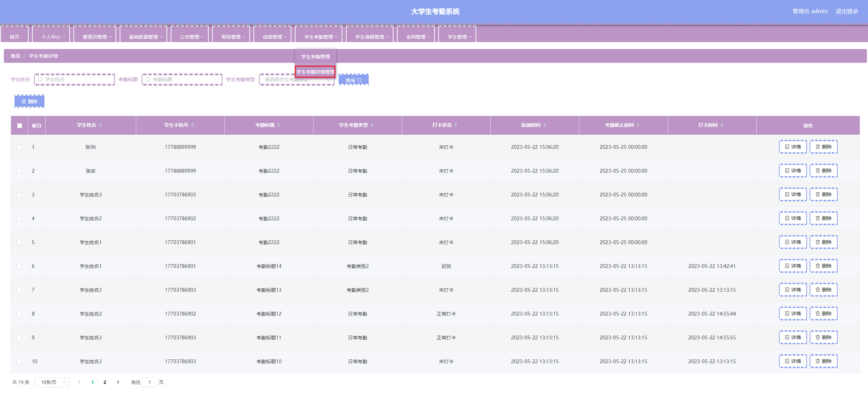Open 学生请假管理 menu in navigation
The width and height of the screenshot is (868, 415).
[371, 37]
